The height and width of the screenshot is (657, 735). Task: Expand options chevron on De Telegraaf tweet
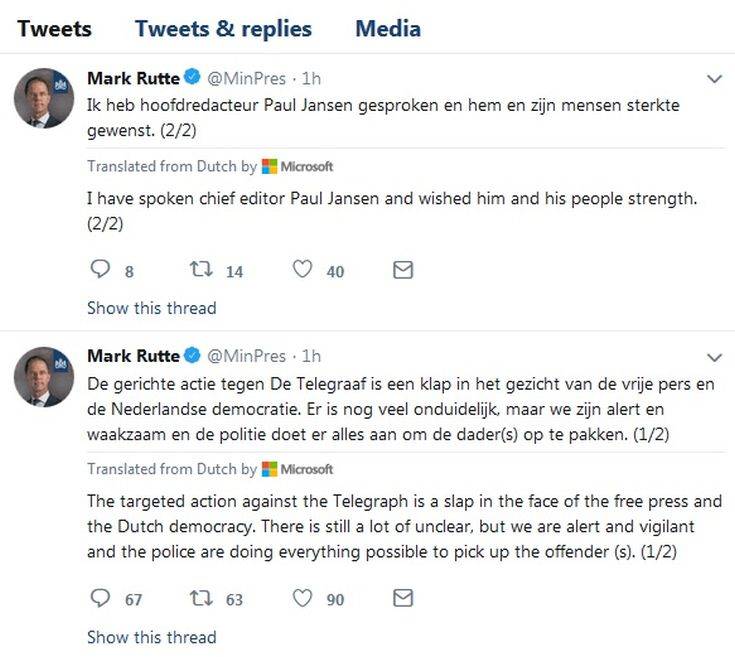tap(714, 357)
